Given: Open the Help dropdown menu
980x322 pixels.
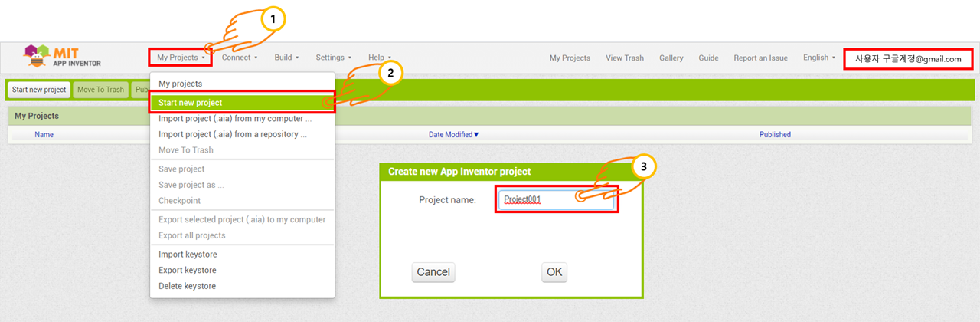Looking at the screenshot, I should click(379, 58).
